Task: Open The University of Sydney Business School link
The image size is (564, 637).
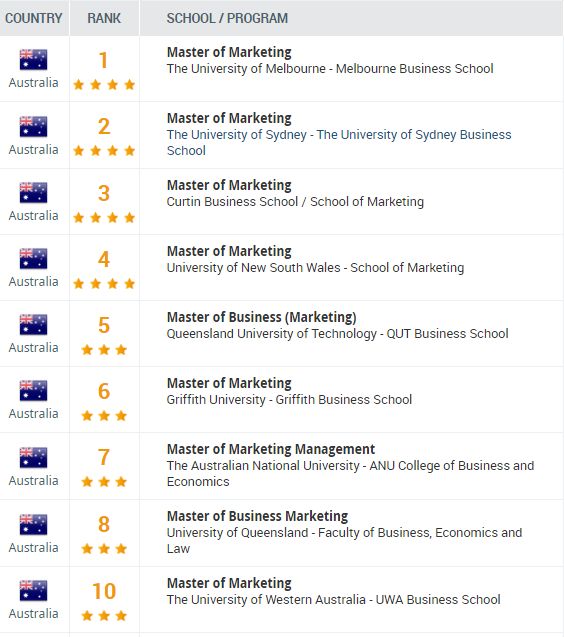Action: coord(339,142)
